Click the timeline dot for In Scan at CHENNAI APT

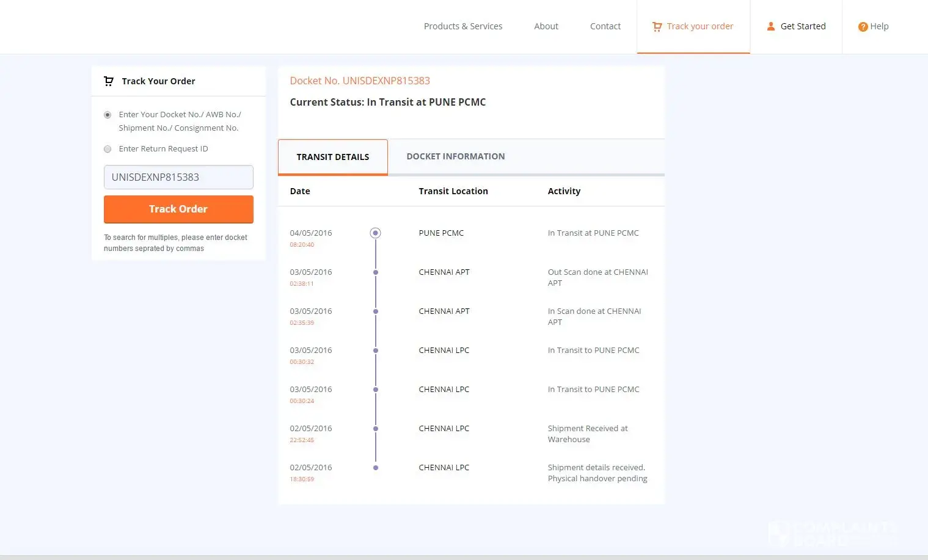376,311
